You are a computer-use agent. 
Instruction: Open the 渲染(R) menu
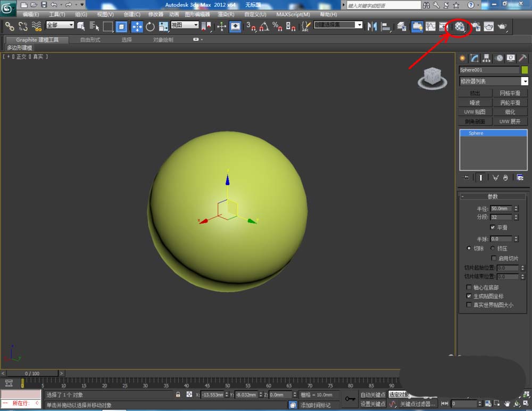pyautogui.click(x=226, y=14)
